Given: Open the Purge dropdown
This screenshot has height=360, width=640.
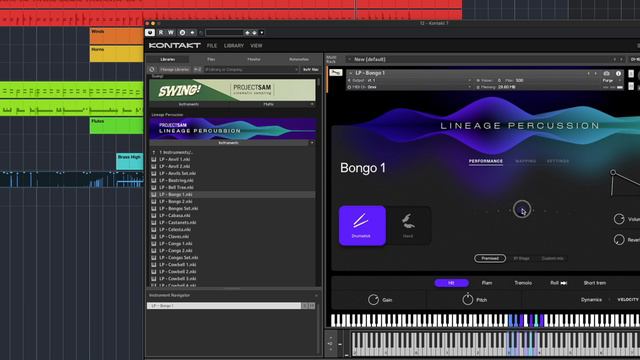Looking at the screenshot, I should point(611,80).
